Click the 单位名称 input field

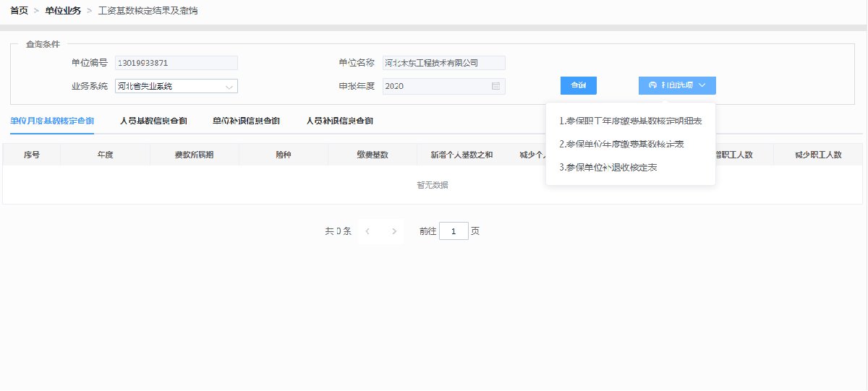pos(443,63)
